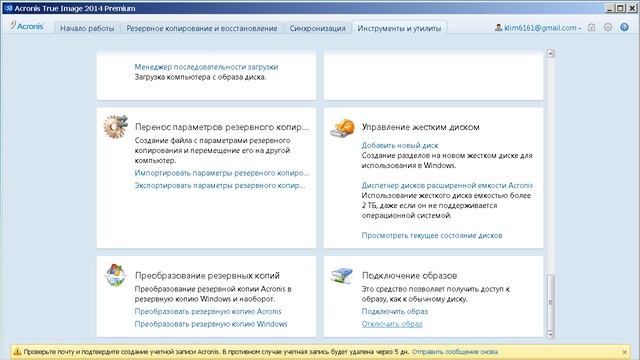Dismiss the yellow notification bar
This screenshot has width=640, height=360.
tap(624, 352)
